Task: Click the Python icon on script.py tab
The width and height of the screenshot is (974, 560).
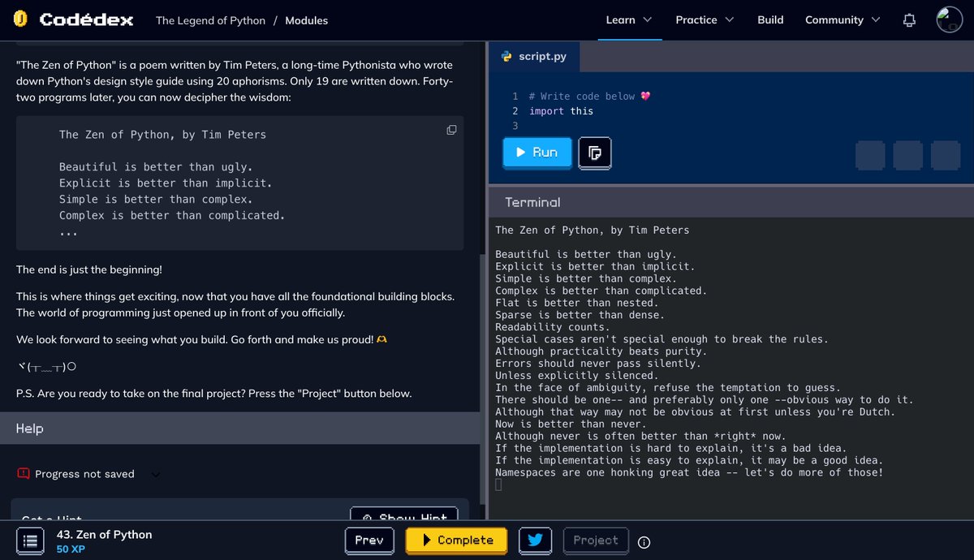Action: tap(508, 58)
